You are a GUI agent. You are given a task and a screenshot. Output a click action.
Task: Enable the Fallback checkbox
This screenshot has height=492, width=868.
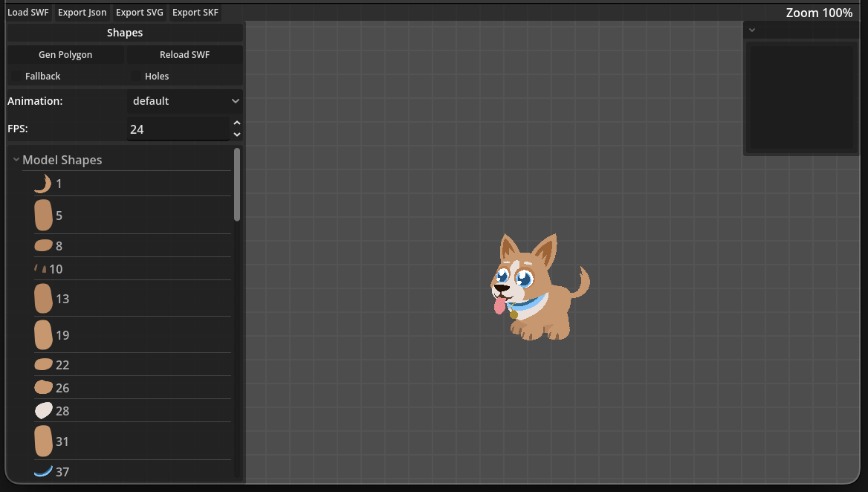tap(16, 77)
